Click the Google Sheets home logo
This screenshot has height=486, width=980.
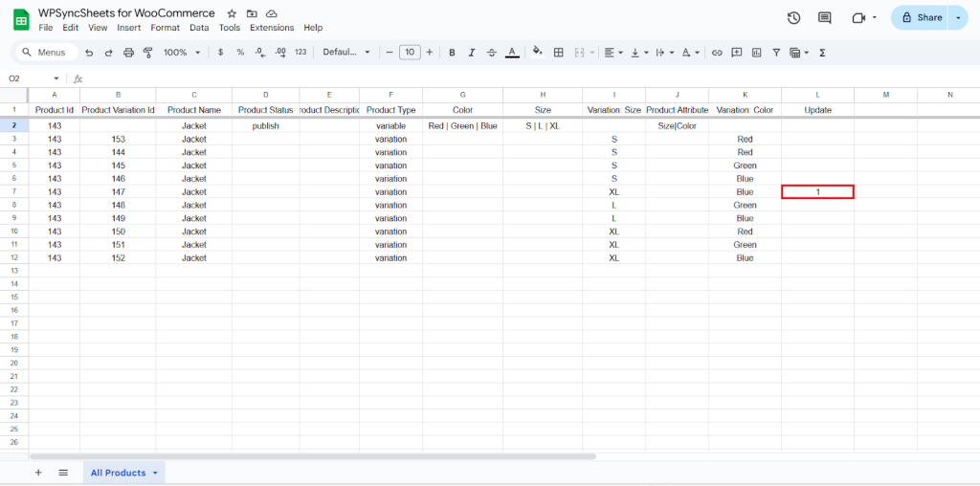coord(21,19)
